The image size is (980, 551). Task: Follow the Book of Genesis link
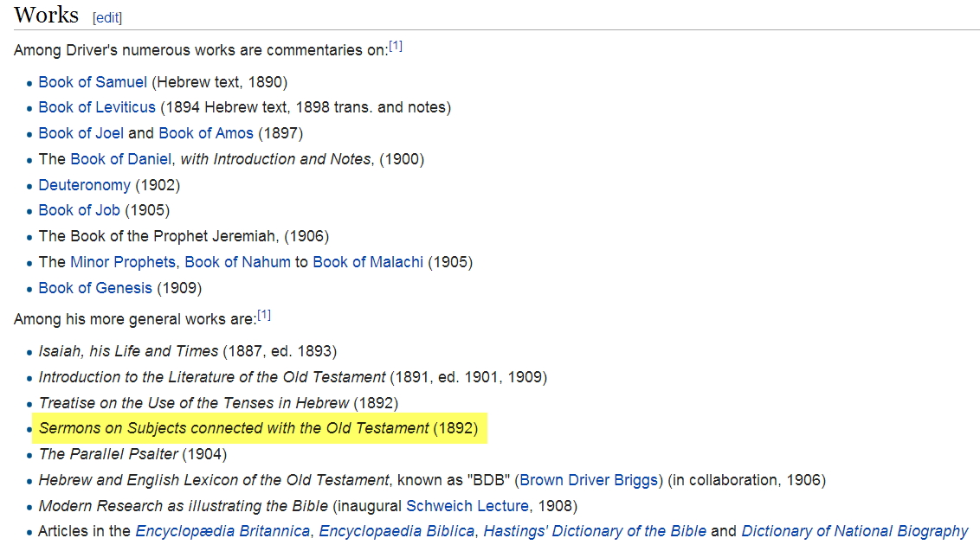pyautogui.click(x=95, y=288)
